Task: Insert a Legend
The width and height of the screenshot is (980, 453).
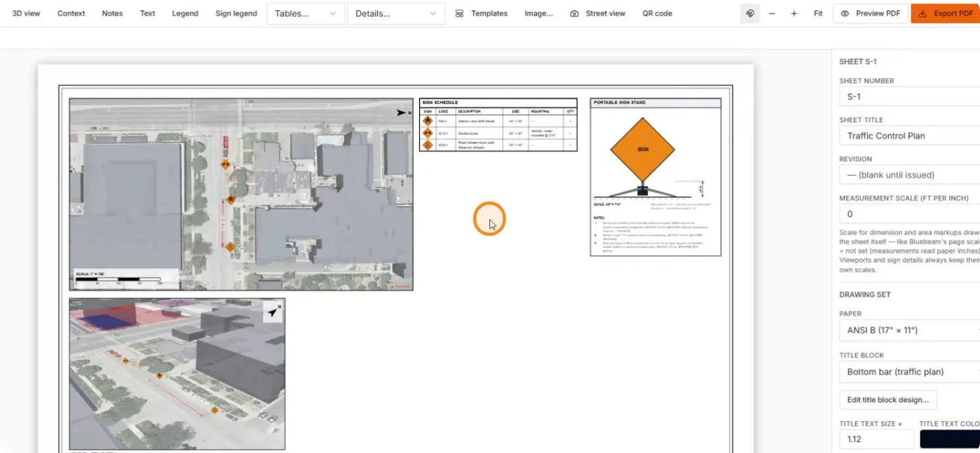Action: (x=185, y=14)
